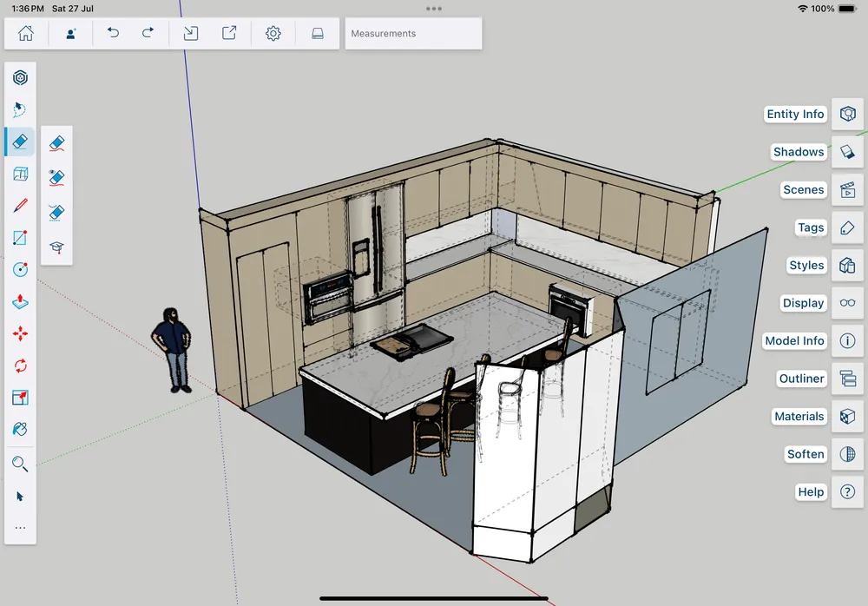Select the Rotate tool
The width and height of the screenshot is (868, 606).
pos(20,366)
